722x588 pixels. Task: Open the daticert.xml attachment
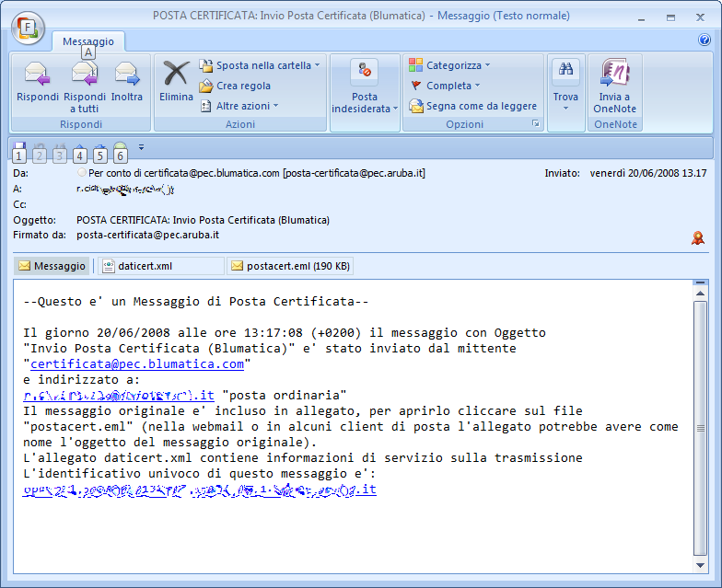(x=145, y=267)
